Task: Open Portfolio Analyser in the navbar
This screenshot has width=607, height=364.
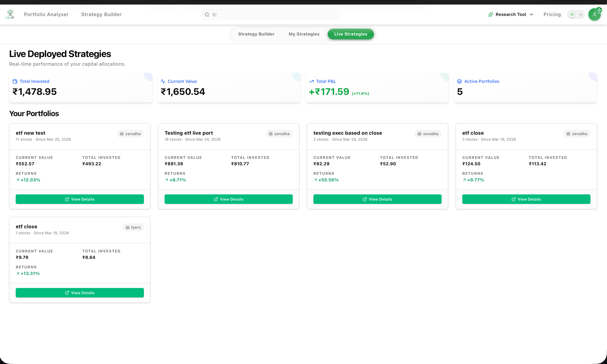Action: (x=46, y=14)
